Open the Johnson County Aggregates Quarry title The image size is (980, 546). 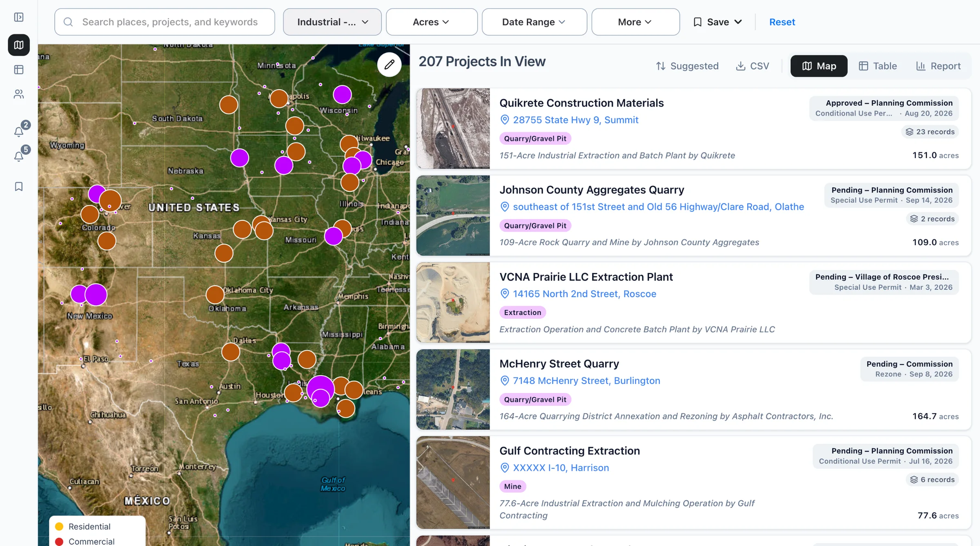tap(591, 190)
